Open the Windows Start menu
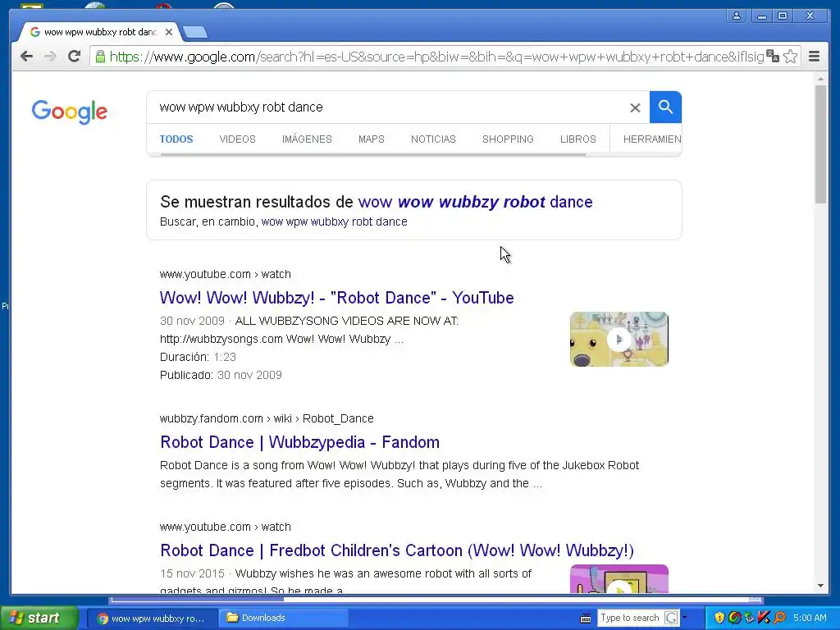The width and height of the screenshot is (840, 630). tap(39, 618)
